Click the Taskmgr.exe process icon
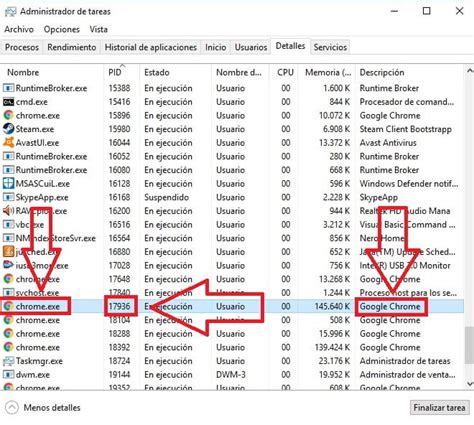Viewport: 474px width, 425px height. [8, 361]
